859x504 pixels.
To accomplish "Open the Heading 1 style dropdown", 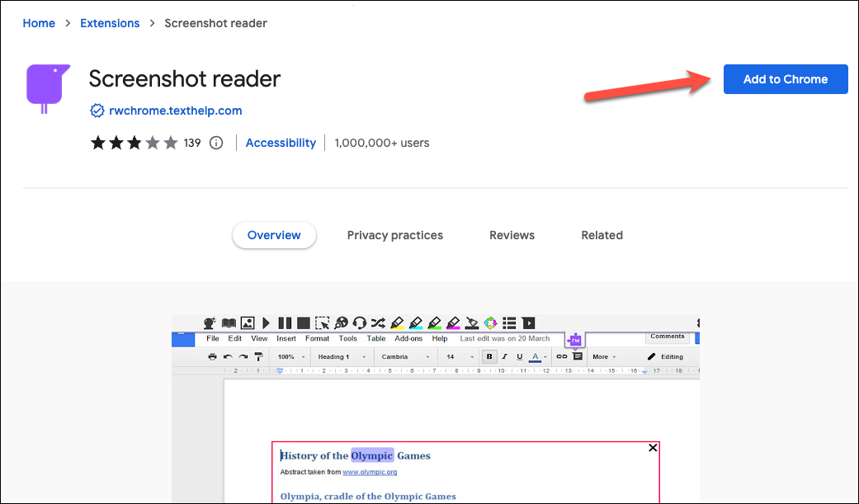I will coord(342,356).
